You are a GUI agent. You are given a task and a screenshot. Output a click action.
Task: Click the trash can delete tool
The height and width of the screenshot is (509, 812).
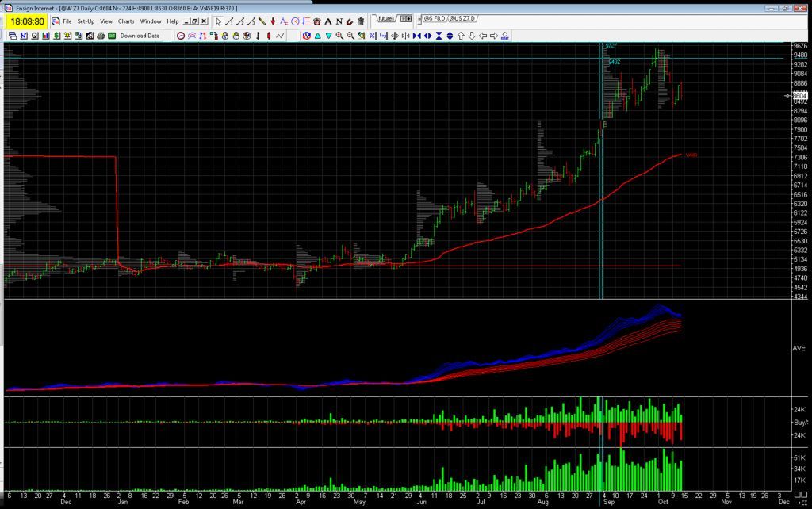coord(361,21)
